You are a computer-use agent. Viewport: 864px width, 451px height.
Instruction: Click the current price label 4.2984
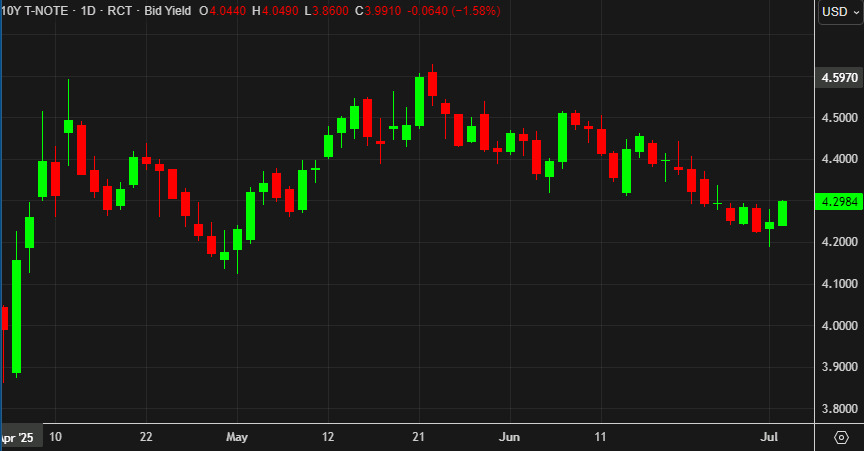pos(836,202)
